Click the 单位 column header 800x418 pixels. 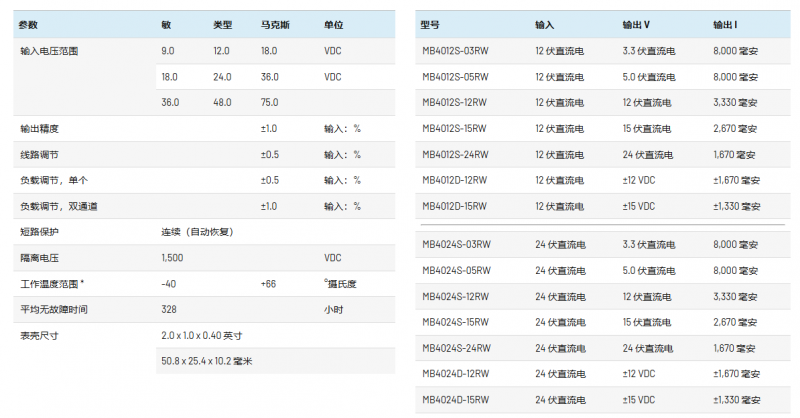pyautogui.click(x=333, y=23)
